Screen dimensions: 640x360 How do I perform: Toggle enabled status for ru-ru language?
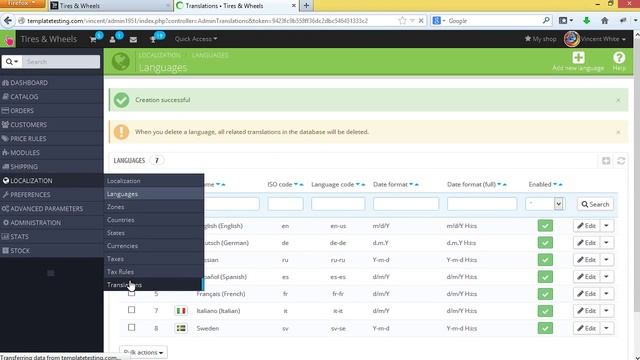[545, 260]
